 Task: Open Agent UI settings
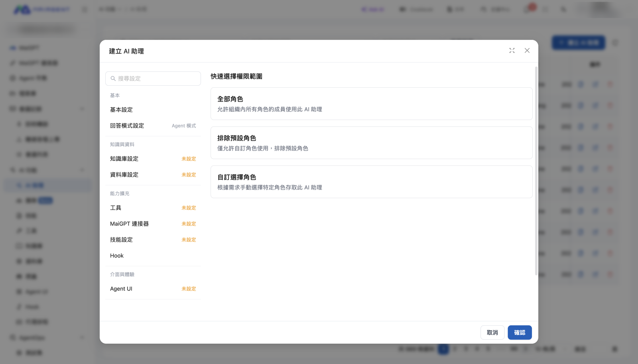tap(153, 289)
